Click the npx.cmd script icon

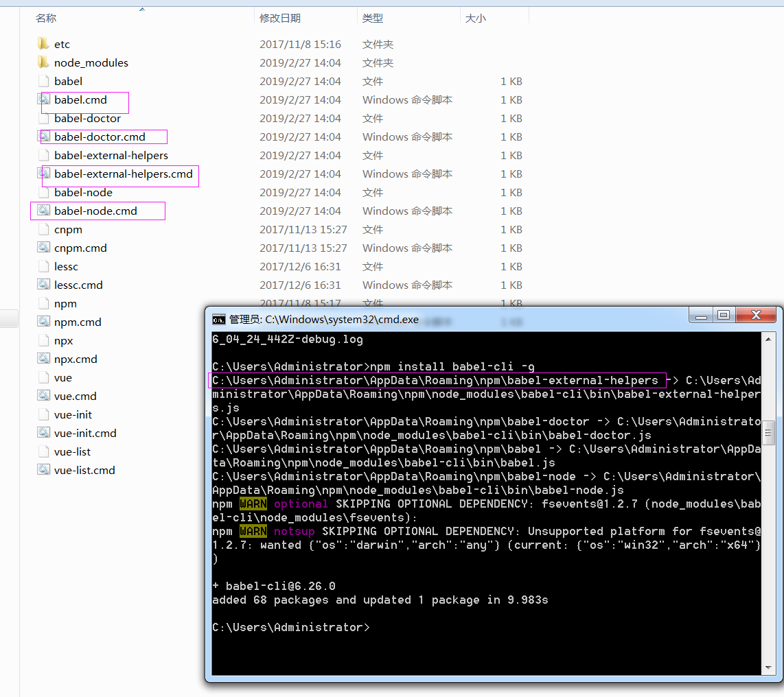pos(43,359)
